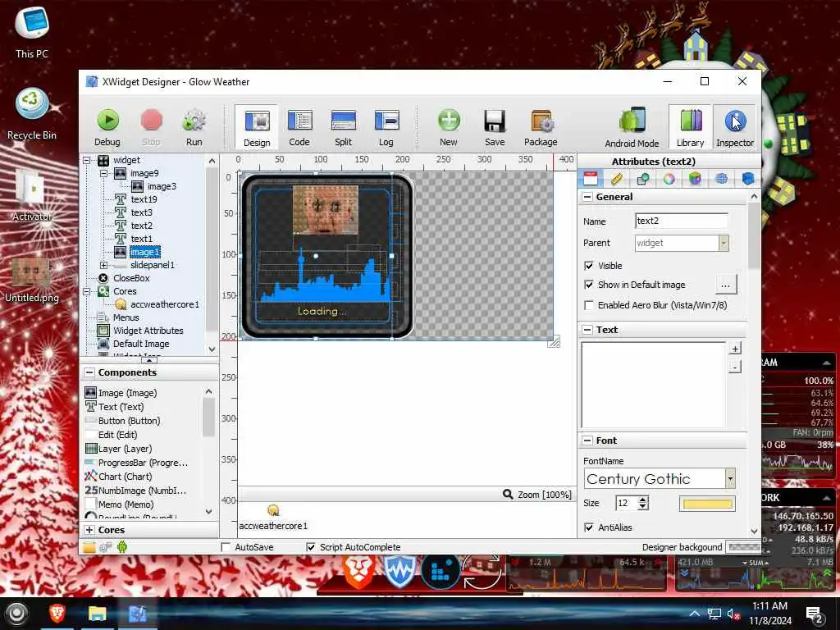Select NumbImage component
The height and width of the screenshot is (630, 840).
click(x=135, y=491)
